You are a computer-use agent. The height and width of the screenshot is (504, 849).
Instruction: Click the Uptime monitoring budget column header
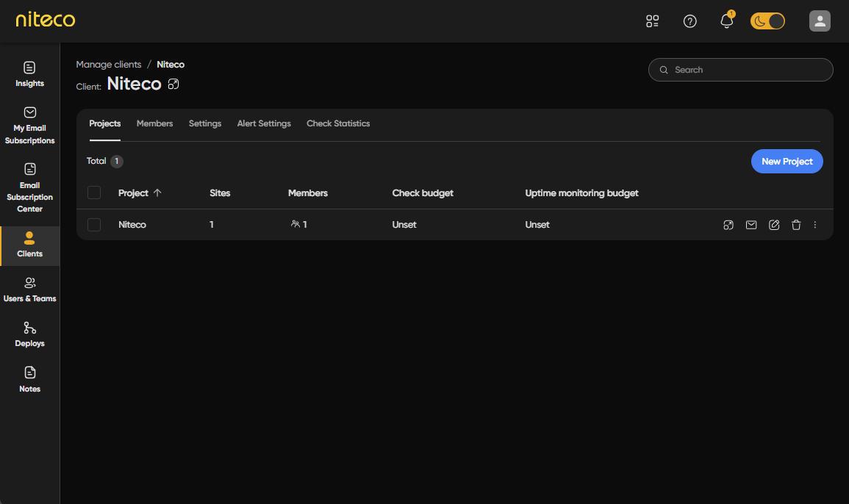click(x=581, y=193)
